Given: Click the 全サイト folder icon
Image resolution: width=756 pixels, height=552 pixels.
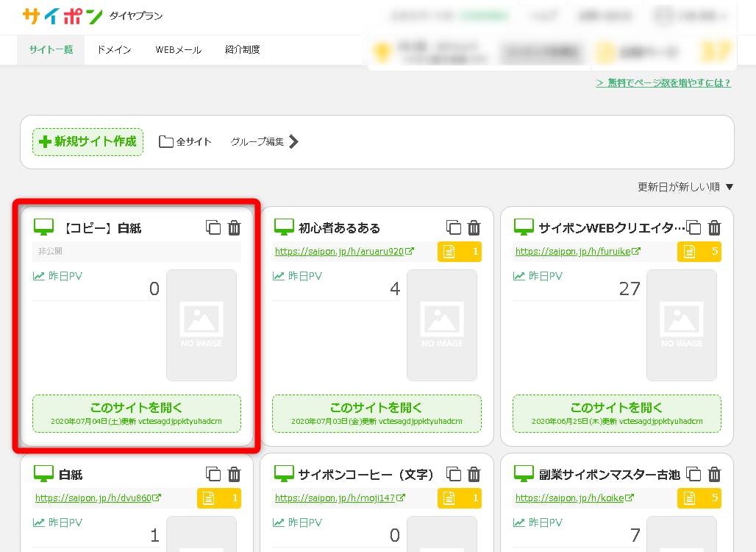Looking at the screenshot, I should coord(166,142).
